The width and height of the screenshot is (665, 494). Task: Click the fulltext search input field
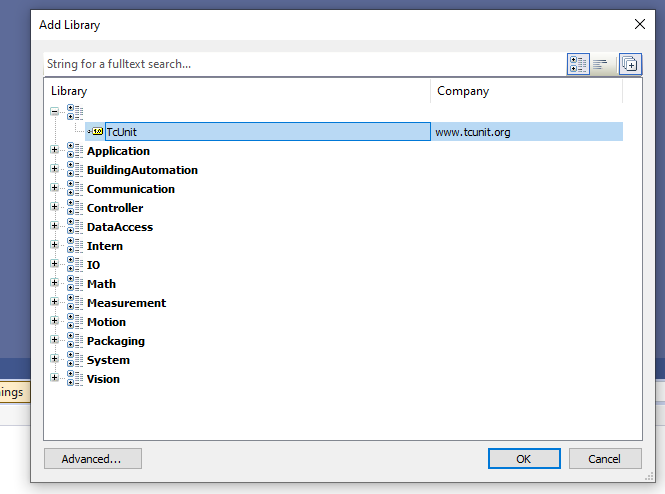(305, 64)
